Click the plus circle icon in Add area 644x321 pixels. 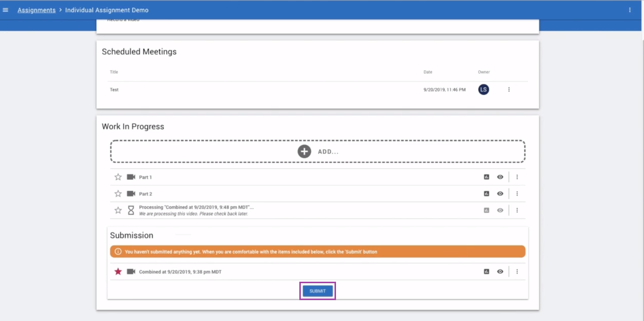(304, 152)
